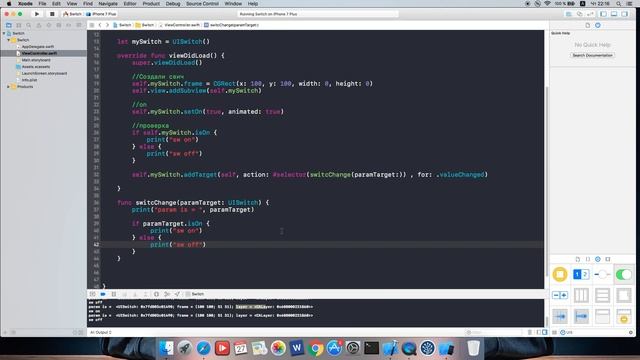The height and width of the screenshot is (360, 640).
Task: Expand the Products folder
Action: pos(9,87)
